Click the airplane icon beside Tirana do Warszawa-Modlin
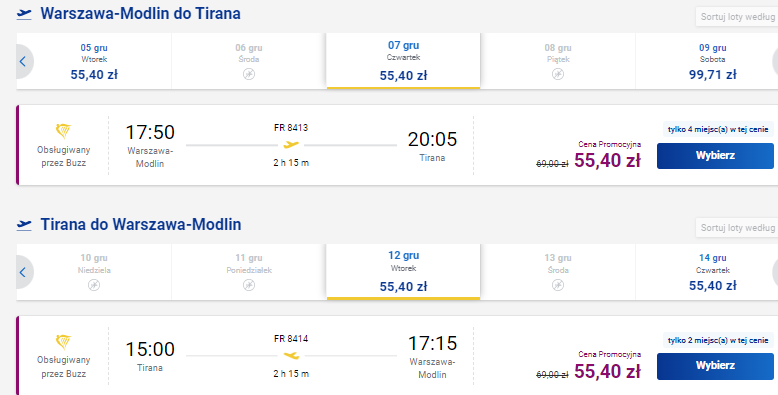This screenshot has width=778, height=395. point(24,225)
